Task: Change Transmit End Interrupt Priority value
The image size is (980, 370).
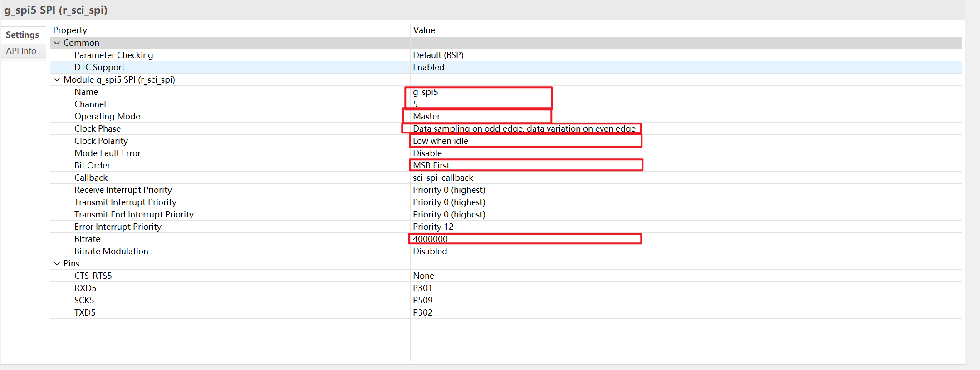Action: 449,215
